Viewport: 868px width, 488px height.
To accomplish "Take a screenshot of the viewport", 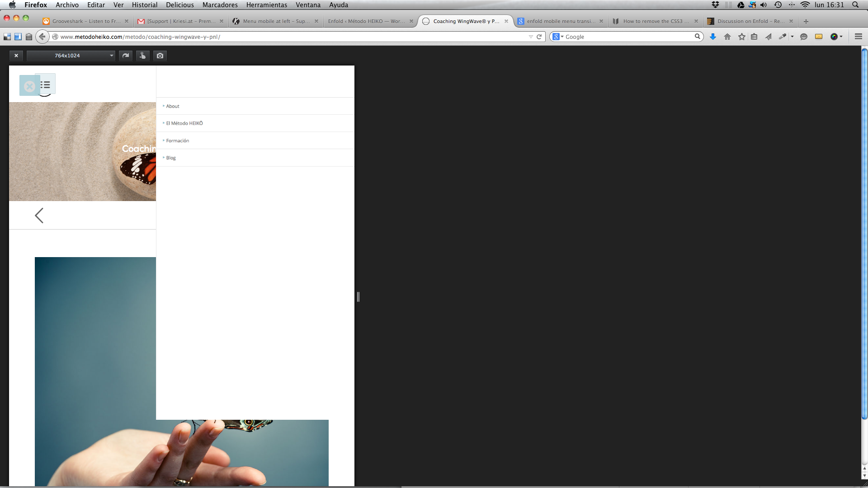I will [x=160, y=56].
